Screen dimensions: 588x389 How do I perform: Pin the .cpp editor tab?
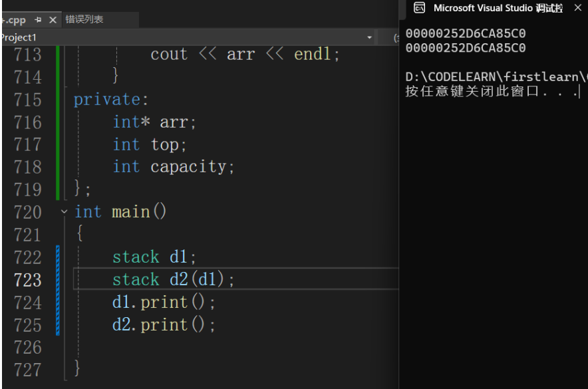[38, 20]
